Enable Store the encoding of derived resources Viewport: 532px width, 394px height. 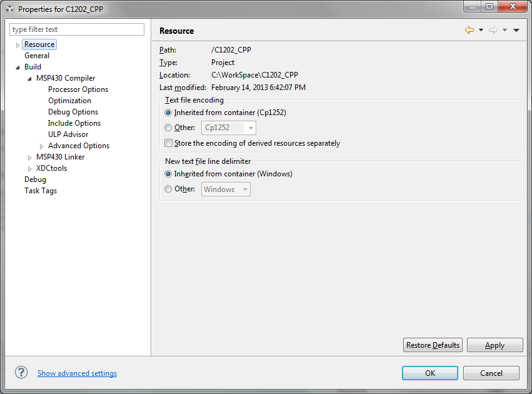coord(168,143)
